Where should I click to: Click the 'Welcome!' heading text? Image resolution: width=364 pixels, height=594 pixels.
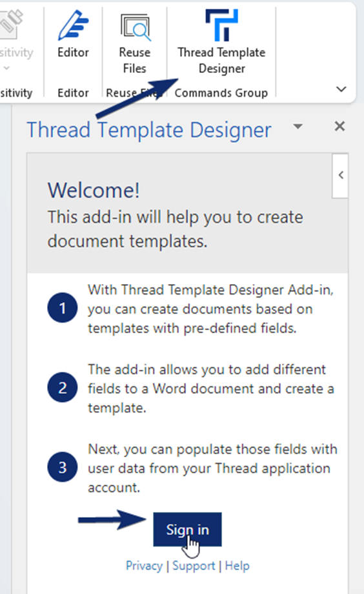(94, 190)
